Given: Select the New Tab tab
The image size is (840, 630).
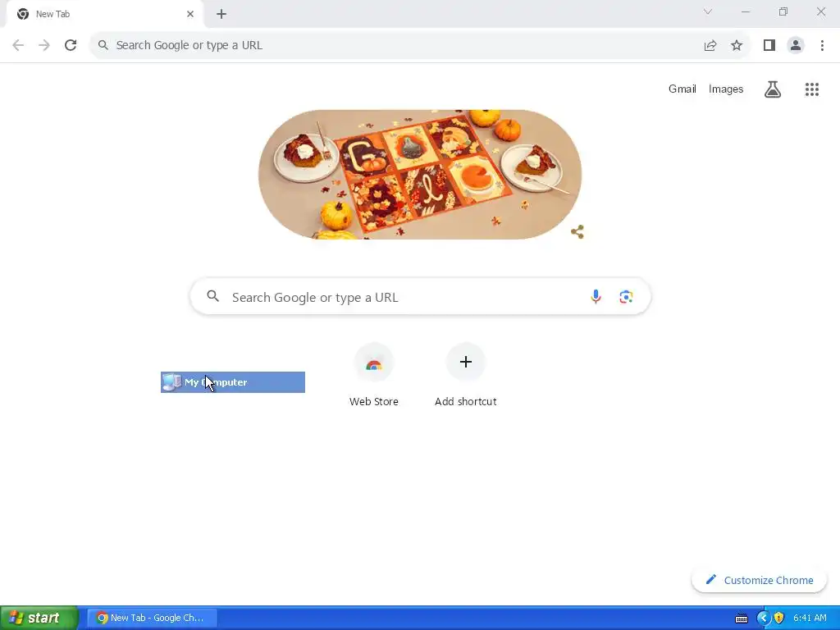Looking at the screenshot, I should 104,14.
